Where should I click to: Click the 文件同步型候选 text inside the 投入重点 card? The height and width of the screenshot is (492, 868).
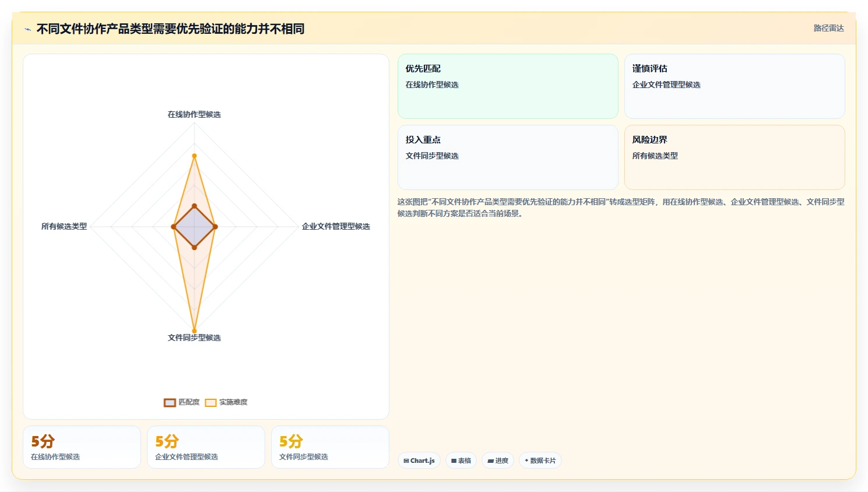(432, 156)
